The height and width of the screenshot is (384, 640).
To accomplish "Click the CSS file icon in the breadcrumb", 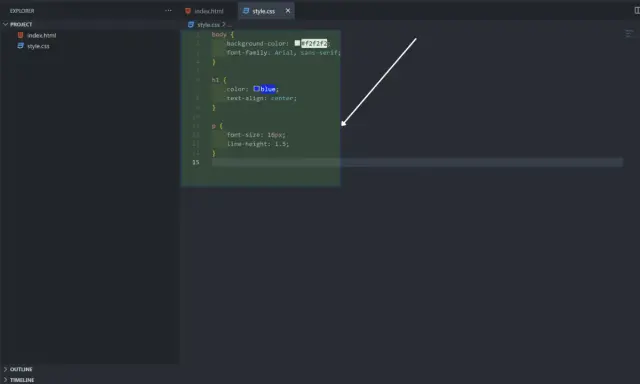I will pyautogui.click(x=191, y=25).
